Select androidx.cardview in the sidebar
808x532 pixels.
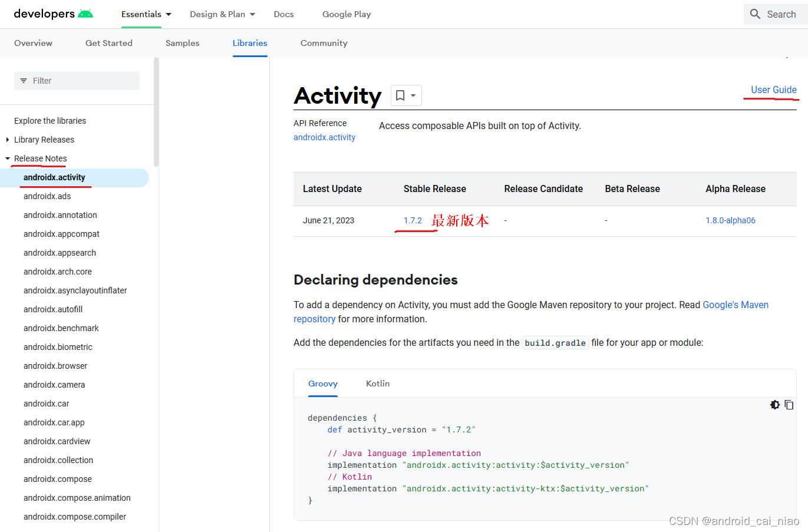57,441
